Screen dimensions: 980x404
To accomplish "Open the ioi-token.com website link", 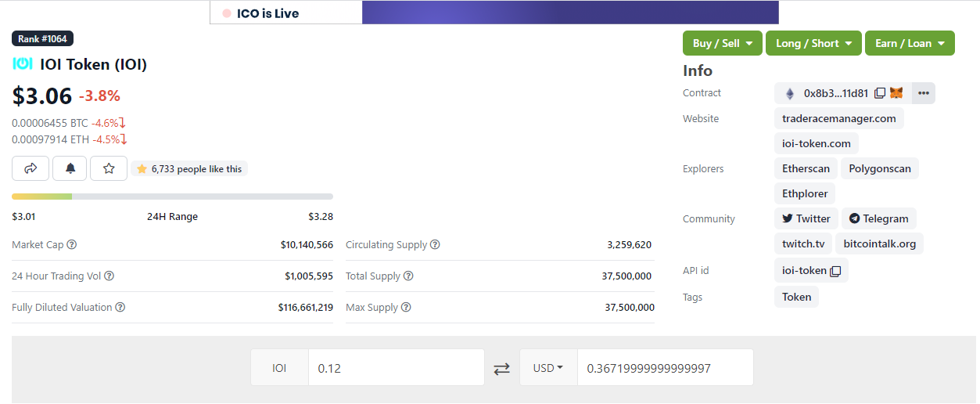I will click(x=817, y=144).
